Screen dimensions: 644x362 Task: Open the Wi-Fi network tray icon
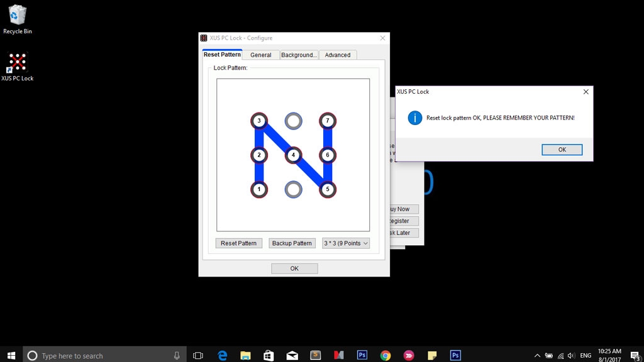(x=560, y=356)
